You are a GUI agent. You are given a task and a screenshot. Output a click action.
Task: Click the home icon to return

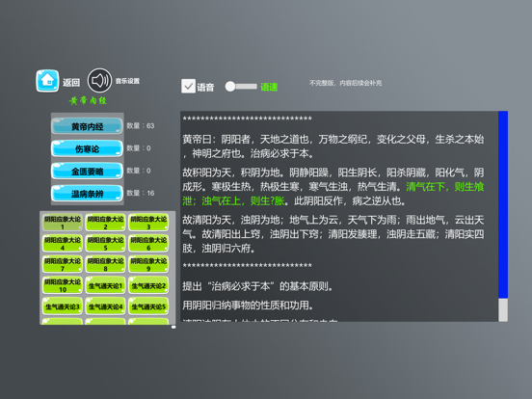[x=47, y=81]
